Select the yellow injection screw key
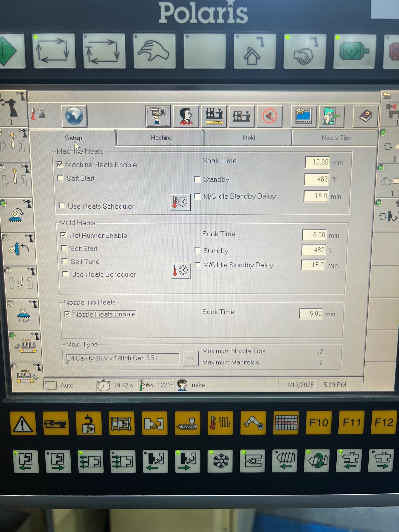Screen dimensions: 399x532 click(x=188, y=423)
